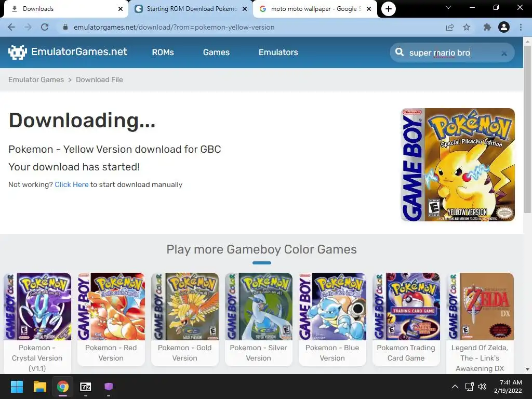The width and height of the screenshot is (532, 399).
Task: Open a new tab with the plus button
Action: coord(389,9)
